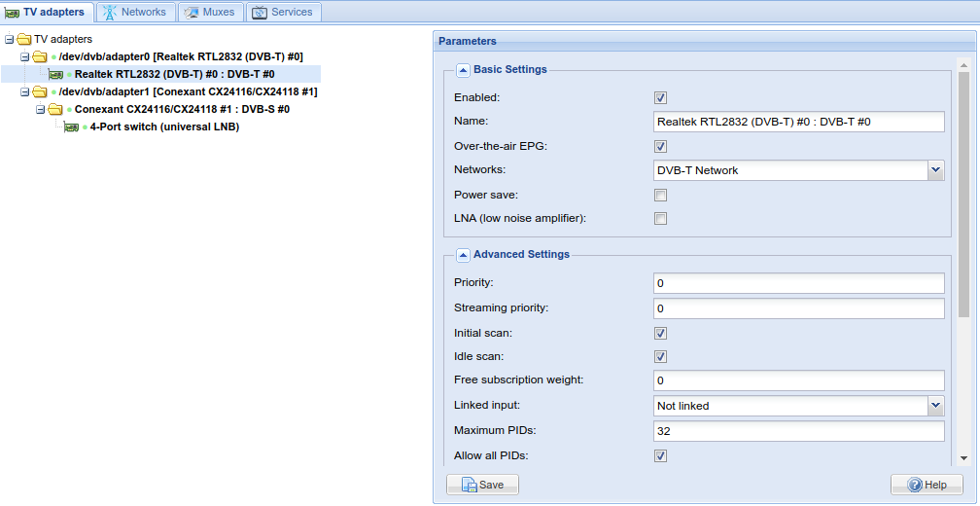Click the Services tab icon
Image resolution: width=980 pixels, height=506 pixels.
coord(260,13)
